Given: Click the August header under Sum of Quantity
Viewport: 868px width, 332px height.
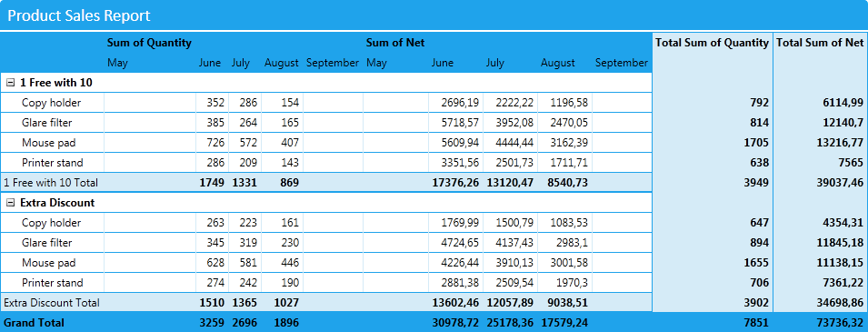Looking at the screenshot, I should click(x=281, y=63).
